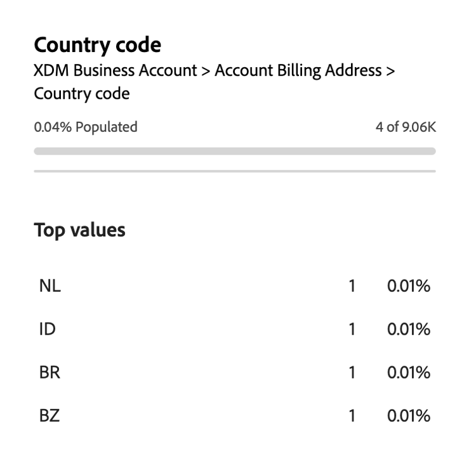Open the XDM Business Account breadcrumb
Image resolution: width=476 pixels, height=473 pixels.
coord(115,70)
